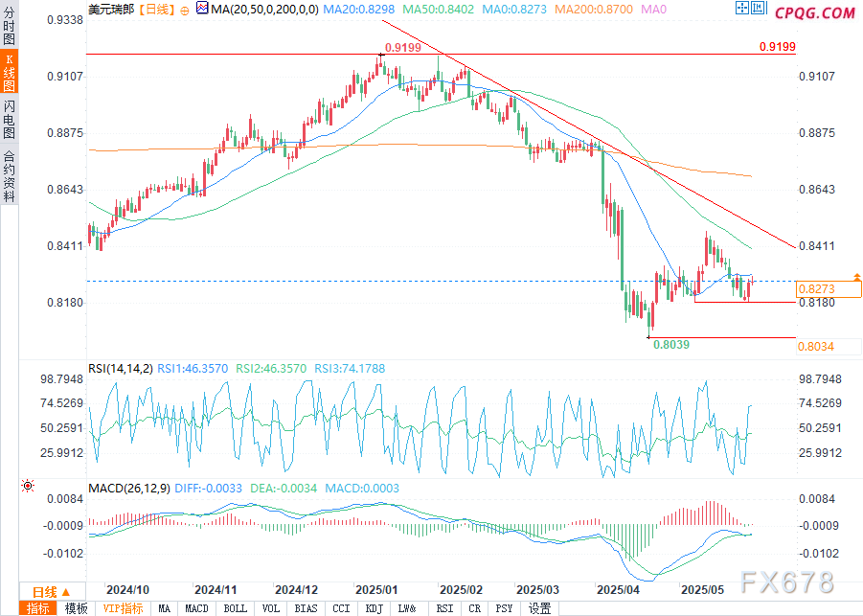863x616 pixels.
Task: Choose the MACD indicator button
Action: (196, 608)
